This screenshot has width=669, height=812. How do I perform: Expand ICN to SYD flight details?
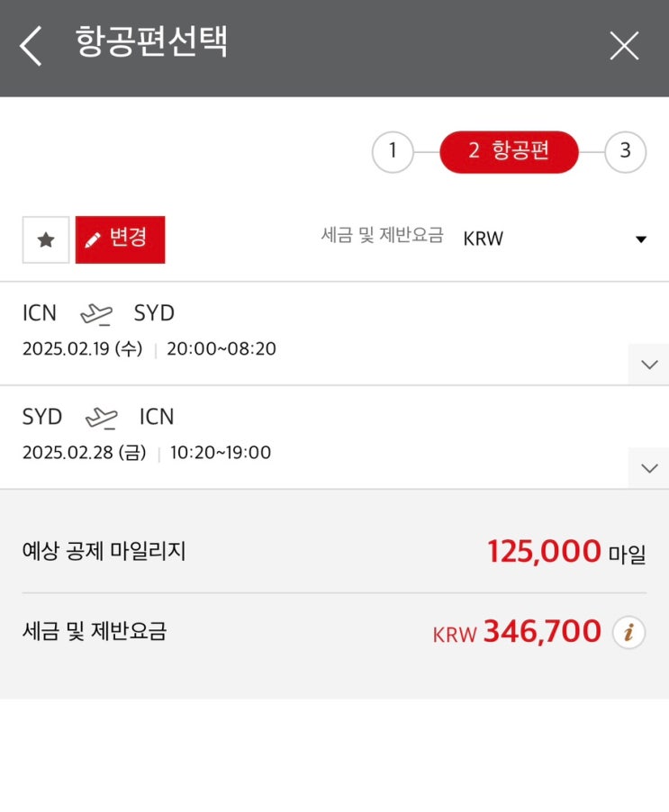click(x=648, y=364)
